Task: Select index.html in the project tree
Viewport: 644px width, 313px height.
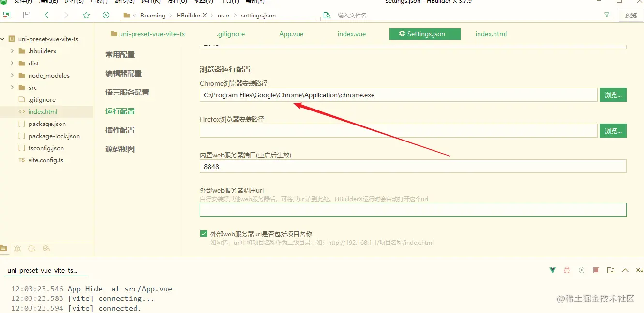Action: tap(43, 111)
